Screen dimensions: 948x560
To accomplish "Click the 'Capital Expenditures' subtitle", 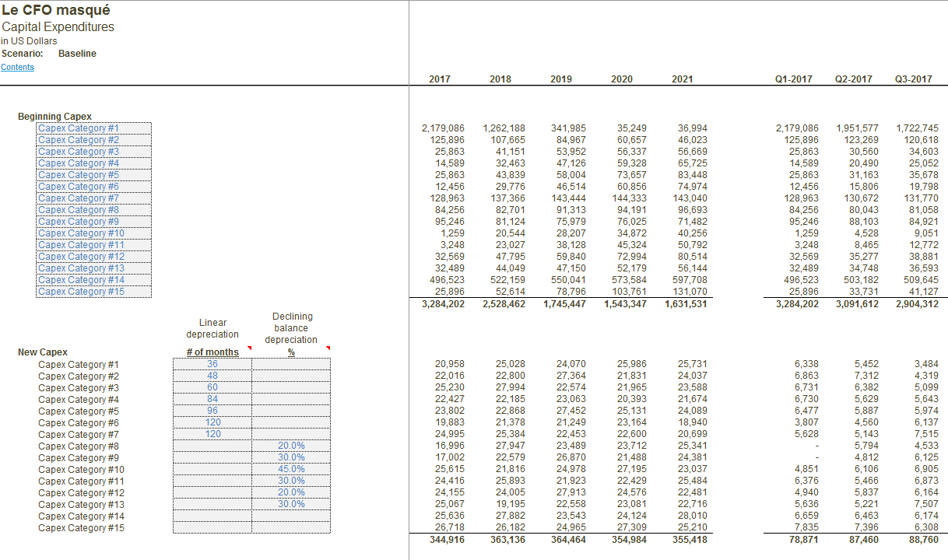I will (x=58, y=27).
